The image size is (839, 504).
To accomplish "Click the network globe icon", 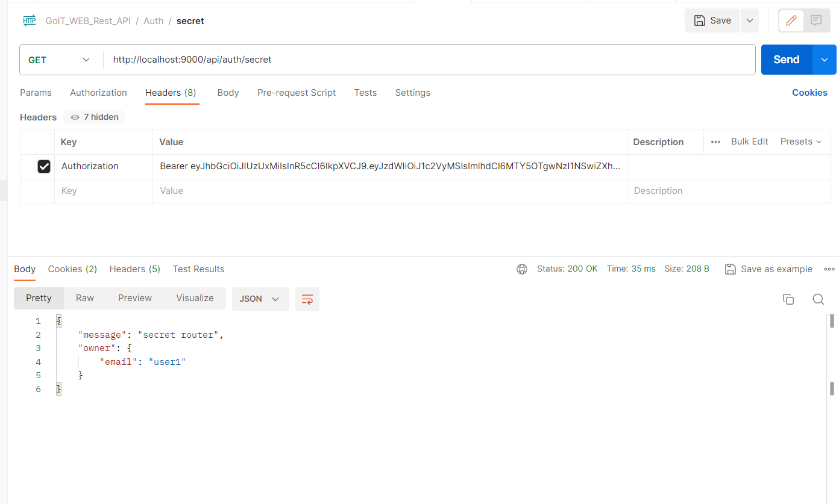I will 522,269.
